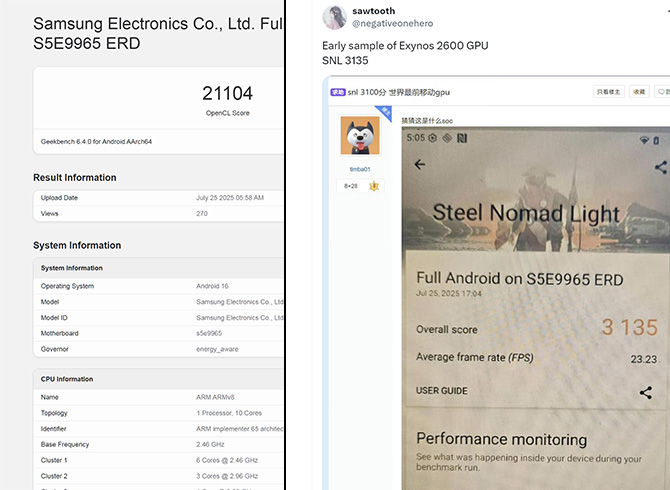Click the 收藏 favorite button

click(x=639, y=92)
